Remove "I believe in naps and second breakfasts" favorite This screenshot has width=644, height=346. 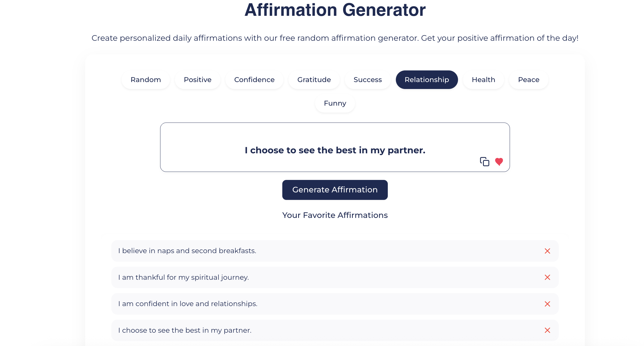pyautogui.click(x=547, y=251)
